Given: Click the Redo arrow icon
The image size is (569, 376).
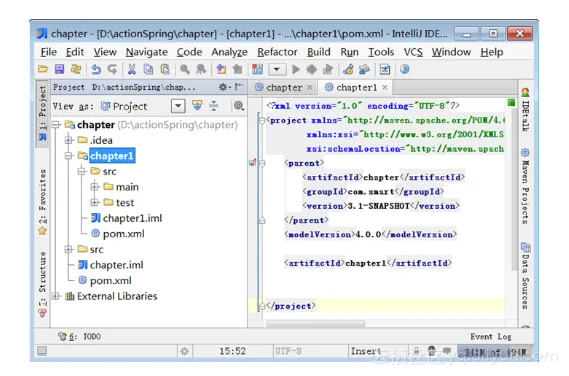Looking at the screenshot, I should click(x=112, y=69).
